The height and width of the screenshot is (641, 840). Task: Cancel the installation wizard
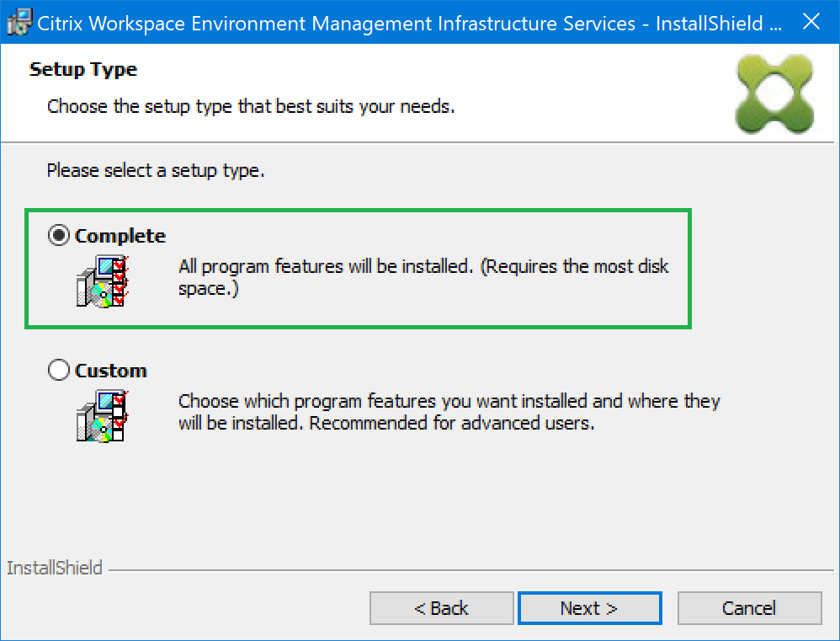coord(749,608)
